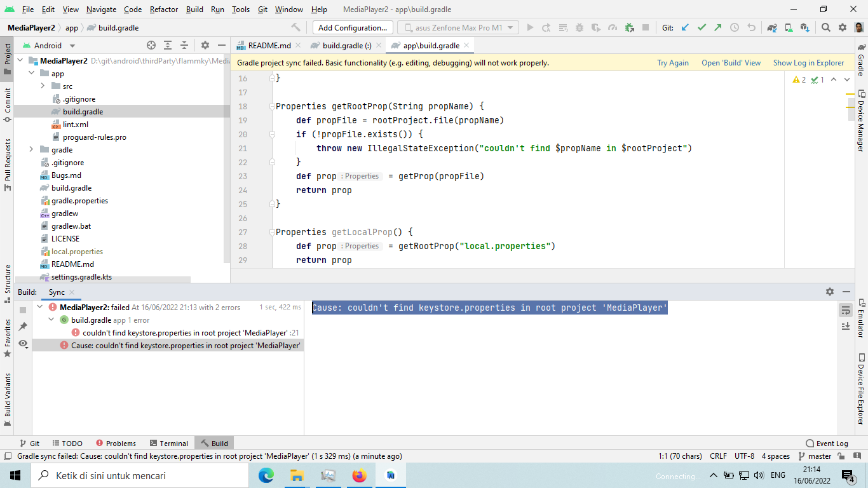Click Expand All in Project panel
The image size is (868, 488).
(168, 45)
